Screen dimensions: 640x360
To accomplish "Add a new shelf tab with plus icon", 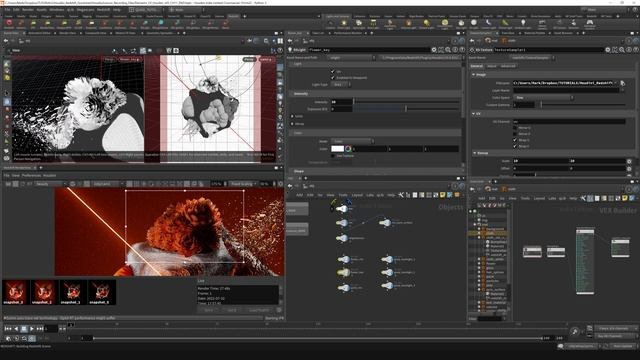I will (244, 16).
